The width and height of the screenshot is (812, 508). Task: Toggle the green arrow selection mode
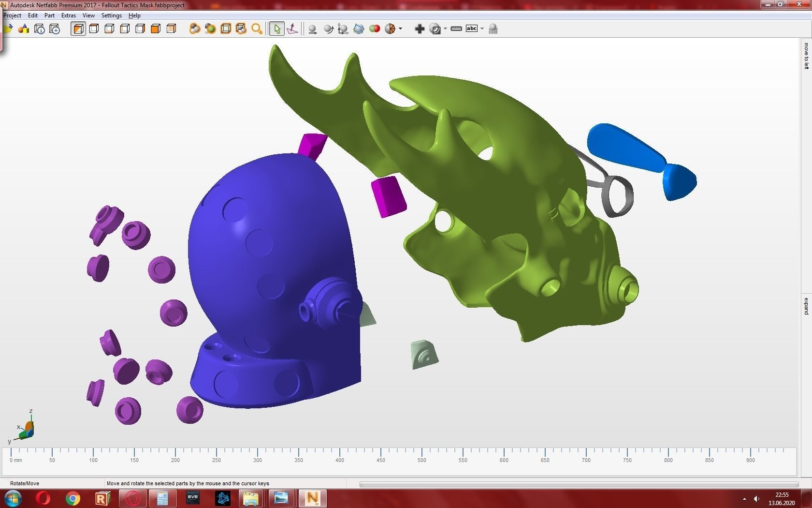tap(276, 29)
